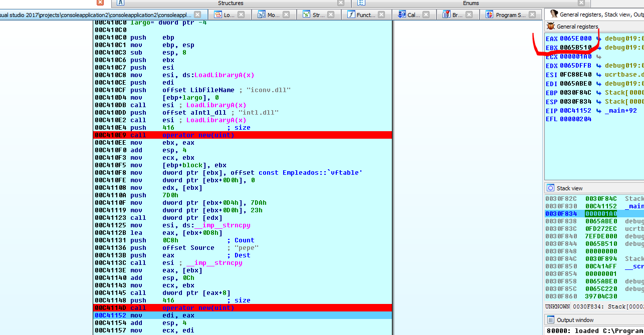The width and height of the screenshot is (644, 335).
Task: Switch to the Enums tab
Action: (471, 3)
